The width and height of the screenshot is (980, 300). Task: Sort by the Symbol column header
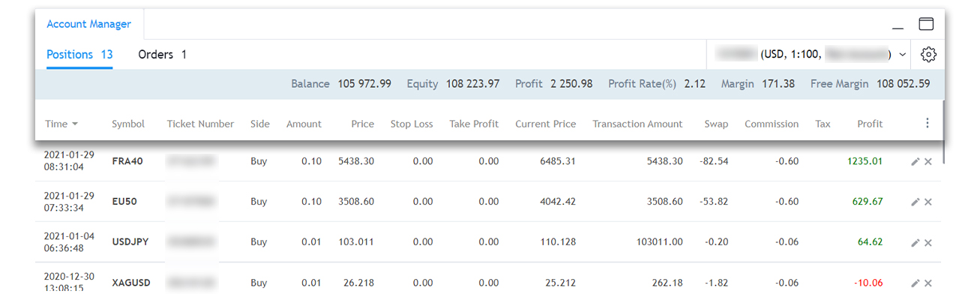click(x=128, y=124)
